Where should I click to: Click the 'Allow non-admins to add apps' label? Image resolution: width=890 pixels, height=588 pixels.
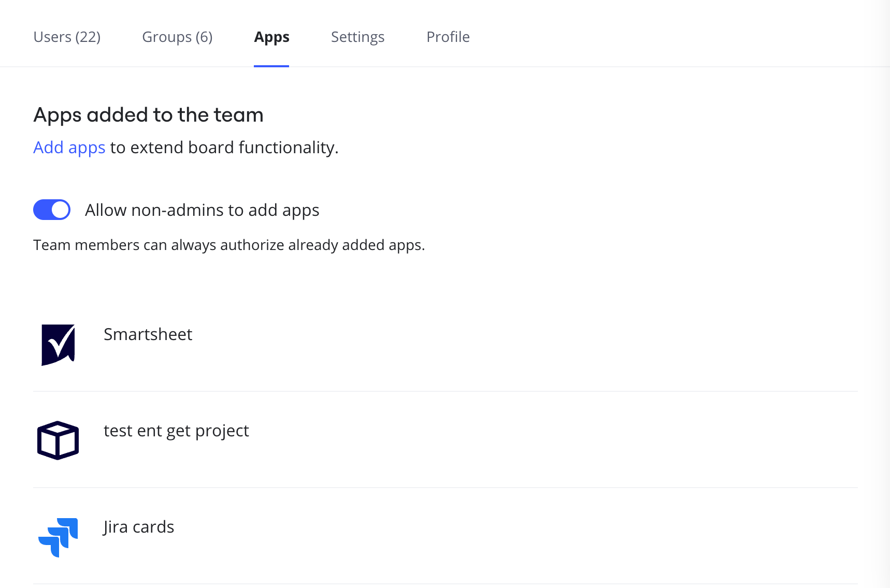point(202,210)
